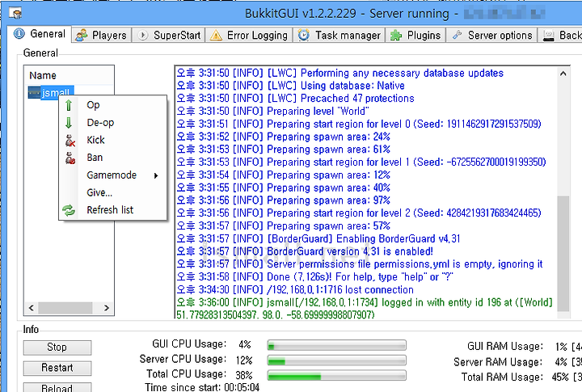Click the Error Logging warning triangle icon
The width and height of the screenshot is (582, 392).
tap(216, 36)
